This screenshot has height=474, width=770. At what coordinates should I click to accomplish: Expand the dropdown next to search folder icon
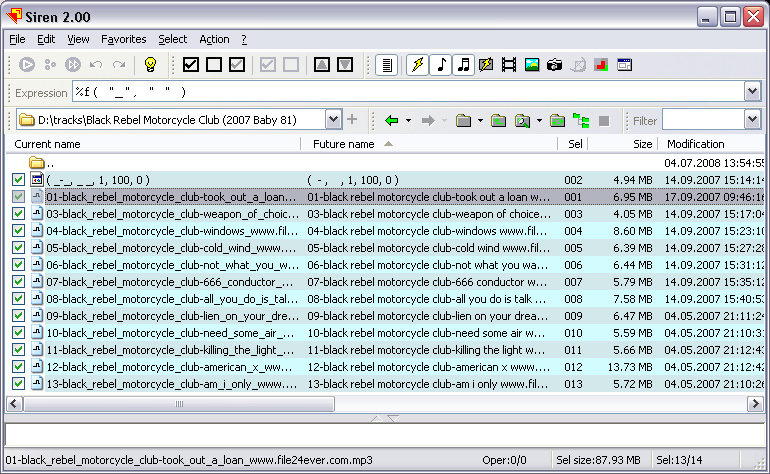[x=539, y=120]
